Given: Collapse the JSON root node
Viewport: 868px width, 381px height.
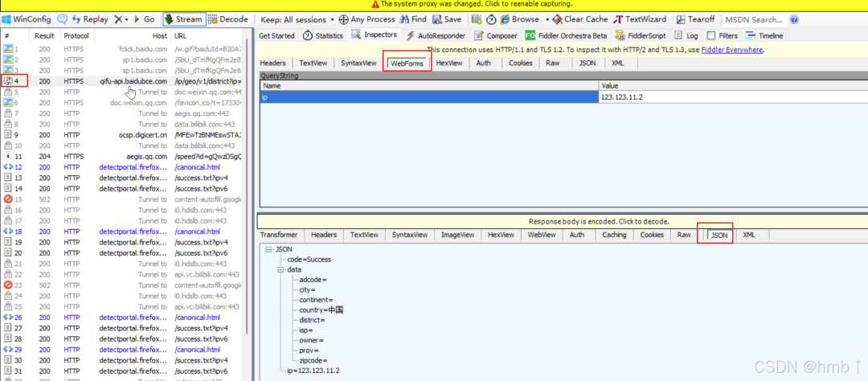Looking at the screenshot, I should pyautogui.click(x=269, y=249).
